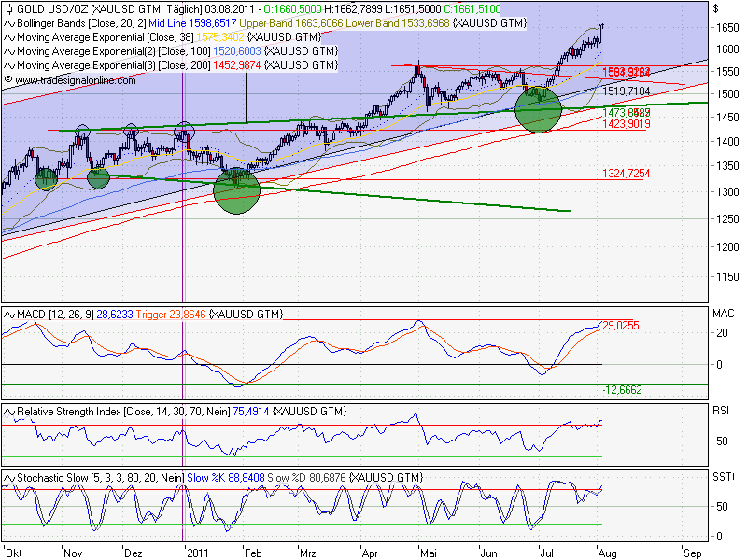This screenshot has height=560, width=747.
Task: Click the MACD indicator wave icon
Action: click(9, 315)
